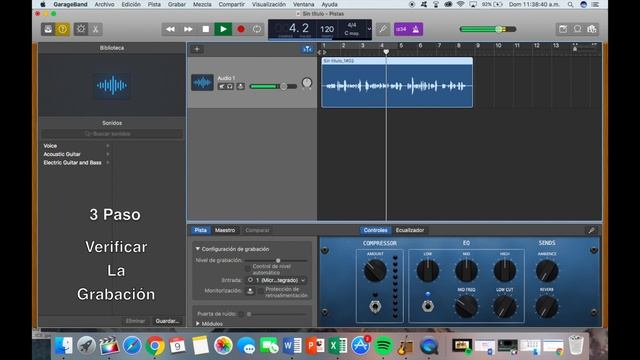
Task: Open the Media Browser button
Action: click(592, 29)
